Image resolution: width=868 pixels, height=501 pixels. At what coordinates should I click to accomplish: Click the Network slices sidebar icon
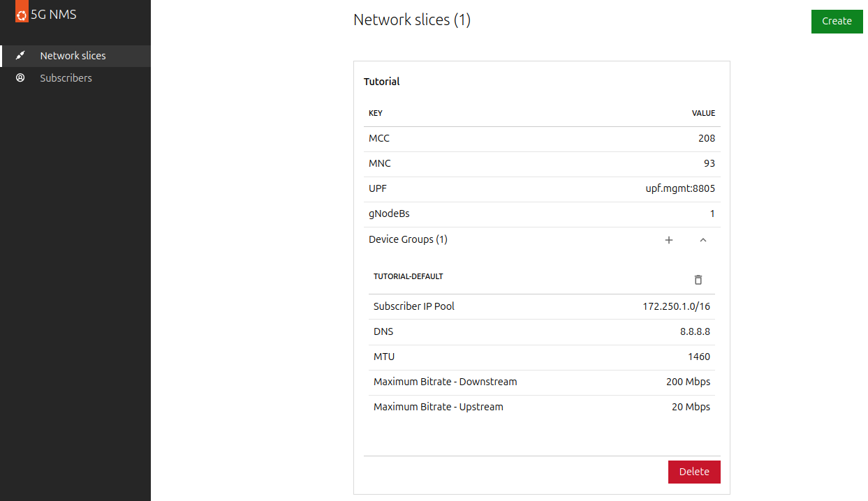[20, 56]
